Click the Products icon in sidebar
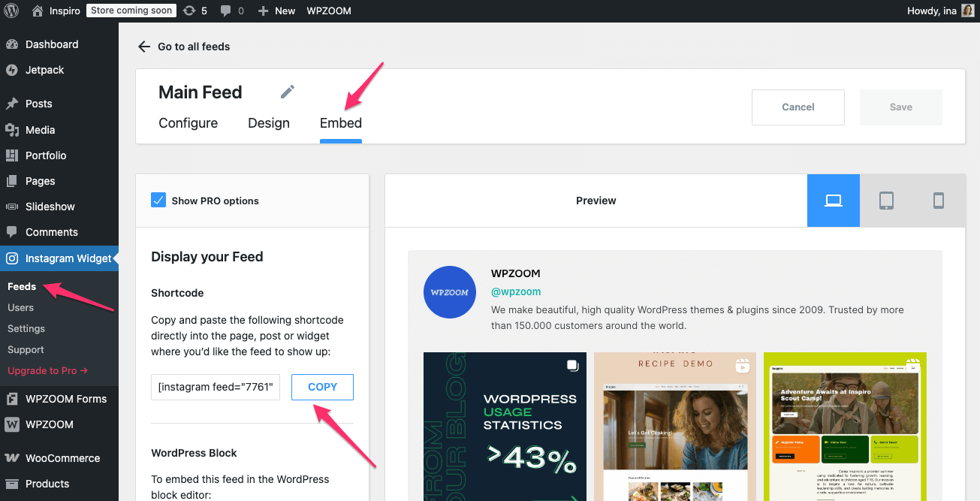The width and height of the screenshot is (980, 501). click(x=12, y=484)
